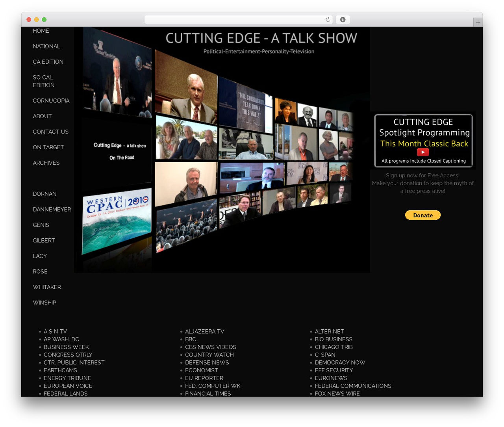Go to the NATIONAL page
504x427 pixels.
pyautogui.click(x=46, y=46)
